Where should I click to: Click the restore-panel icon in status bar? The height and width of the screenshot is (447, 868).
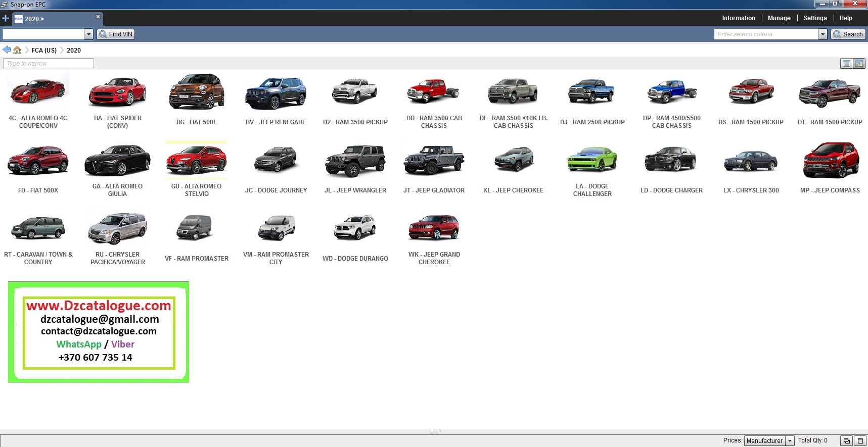click(846, 441)
